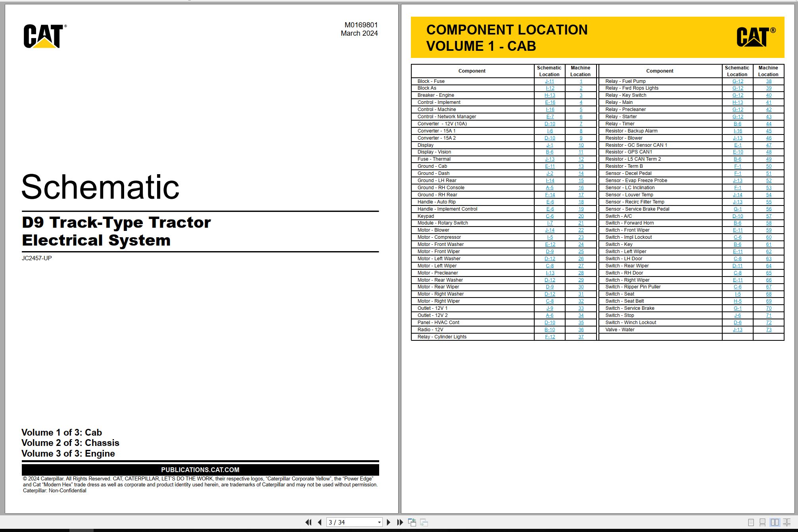
Task: Open schematic location J-9 for Outlet - 12V 1
Action: pos(550,308)
